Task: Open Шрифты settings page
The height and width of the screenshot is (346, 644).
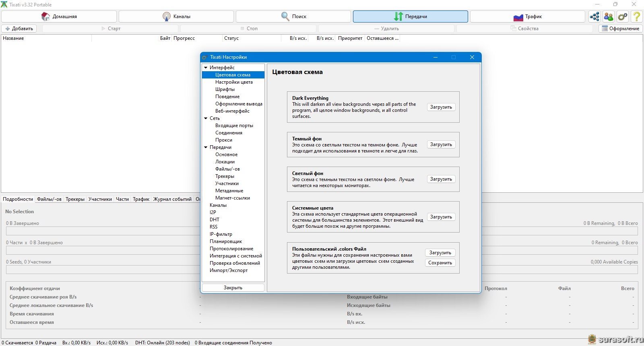Action: tap(225, 89)
